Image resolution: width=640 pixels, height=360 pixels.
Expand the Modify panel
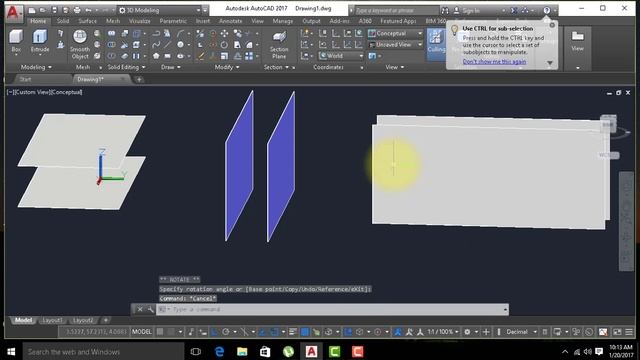[x=227, y=67]
